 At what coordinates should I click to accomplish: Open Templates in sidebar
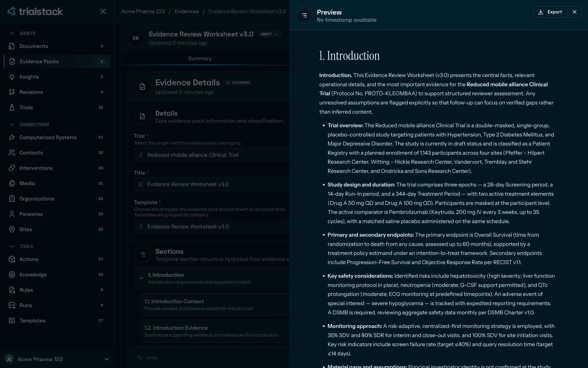click(x=32, y=320)
